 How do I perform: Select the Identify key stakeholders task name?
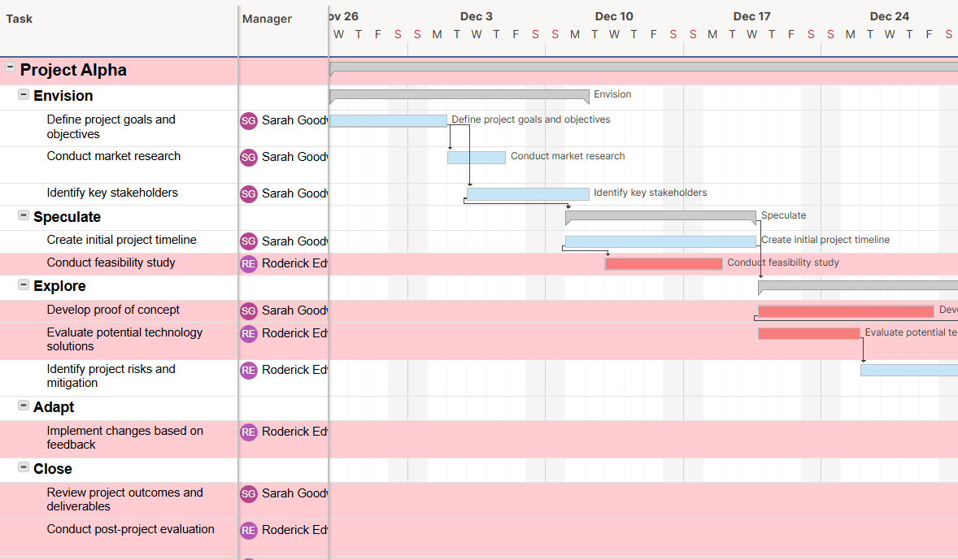point(112,193)
